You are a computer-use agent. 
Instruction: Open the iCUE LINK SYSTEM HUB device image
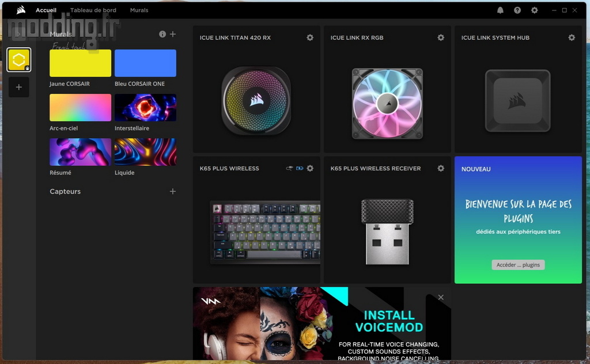click(x=518, y=101)
